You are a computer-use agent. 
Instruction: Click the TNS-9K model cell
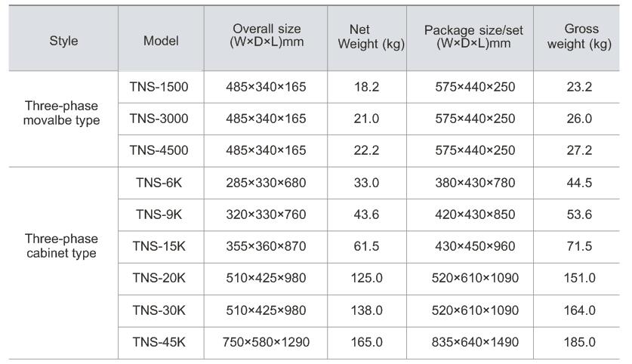159,214
